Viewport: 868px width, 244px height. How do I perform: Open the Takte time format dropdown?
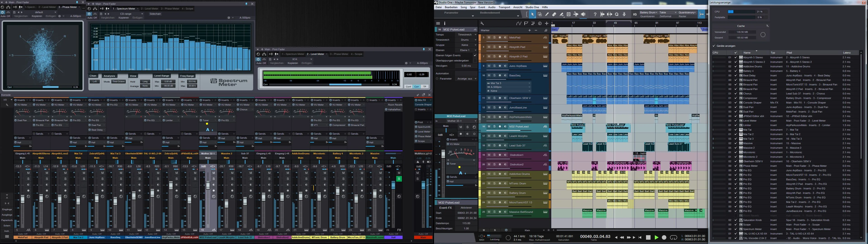tap(668, 12)
